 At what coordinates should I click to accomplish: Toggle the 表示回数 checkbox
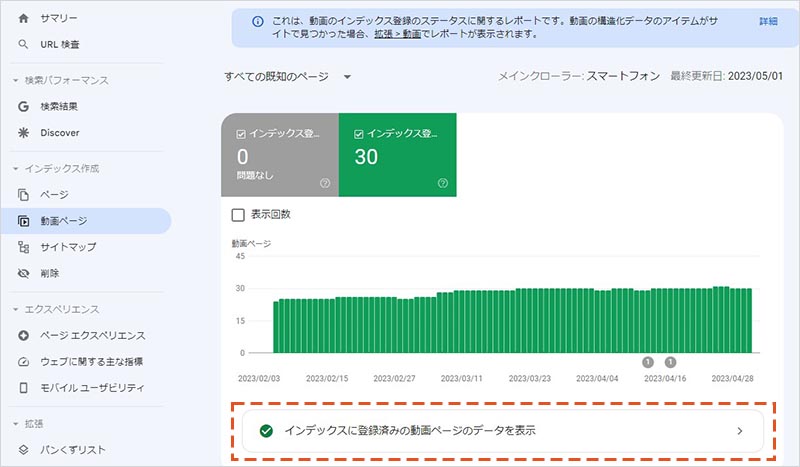pos(238,214)
